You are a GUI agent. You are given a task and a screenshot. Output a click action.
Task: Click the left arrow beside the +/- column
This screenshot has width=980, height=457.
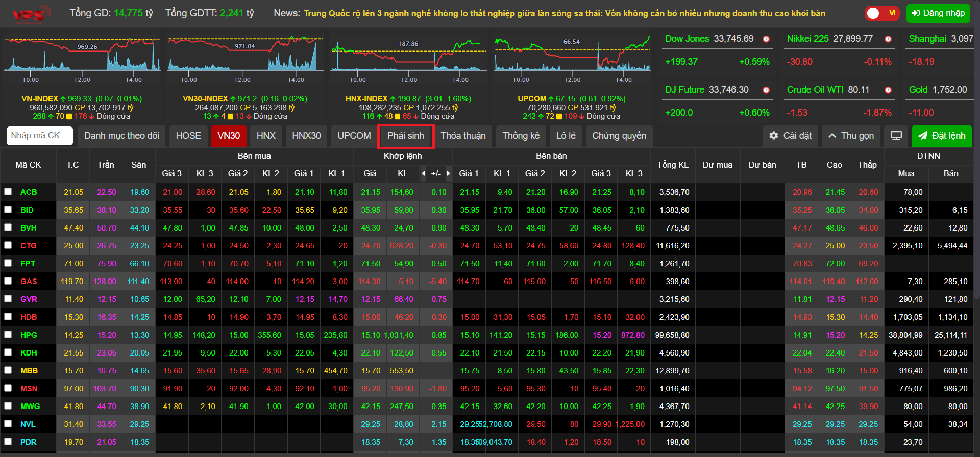tap(423, 174)
